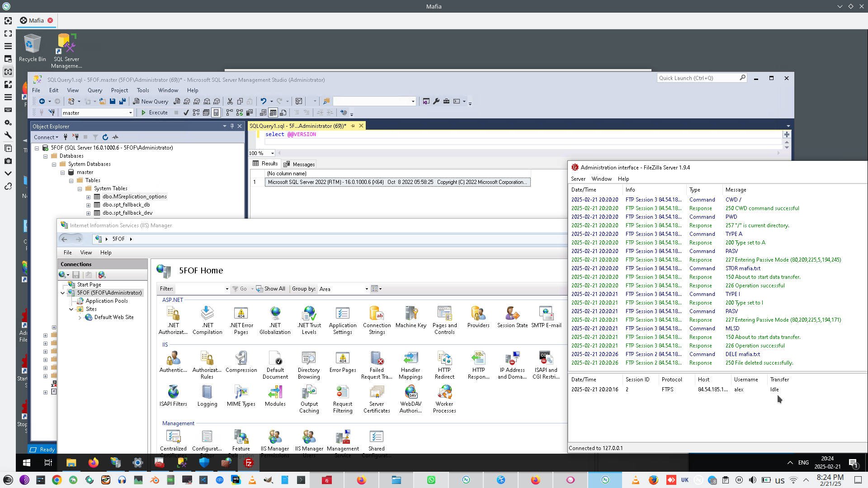Screen dimensions: 868x488
Task: Toggle auto-hide pin on Object Explorer
Action: point(232,126)
